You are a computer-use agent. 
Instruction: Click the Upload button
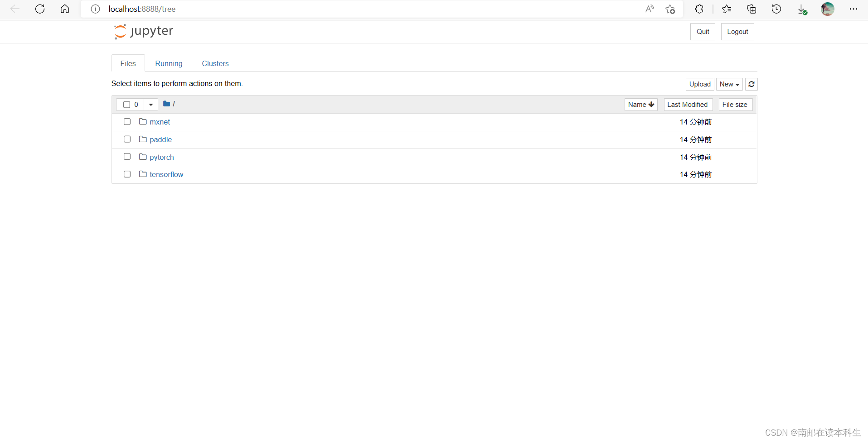point(700,84)
